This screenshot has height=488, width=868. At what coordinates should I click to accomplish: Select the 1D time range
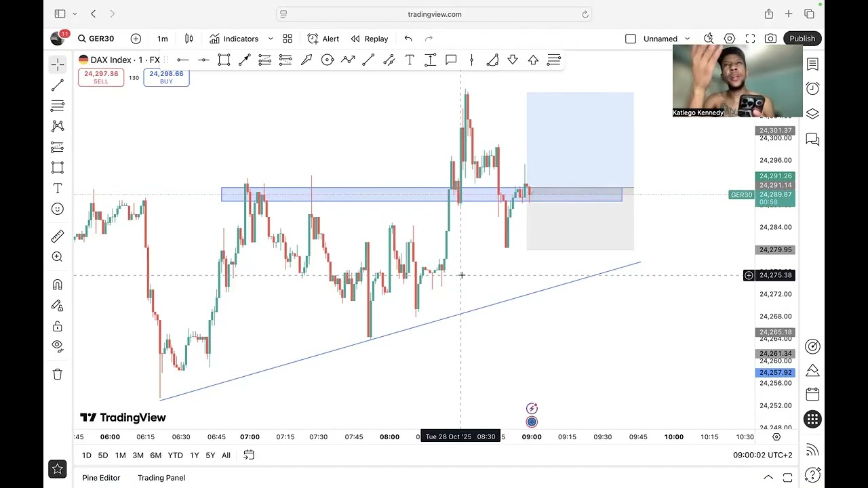click(87, 455)
